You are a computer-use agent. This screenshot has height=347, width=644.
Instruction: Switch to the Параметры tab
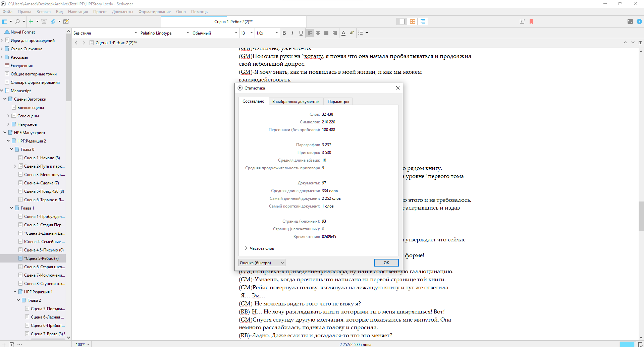(x=338, y=102)
